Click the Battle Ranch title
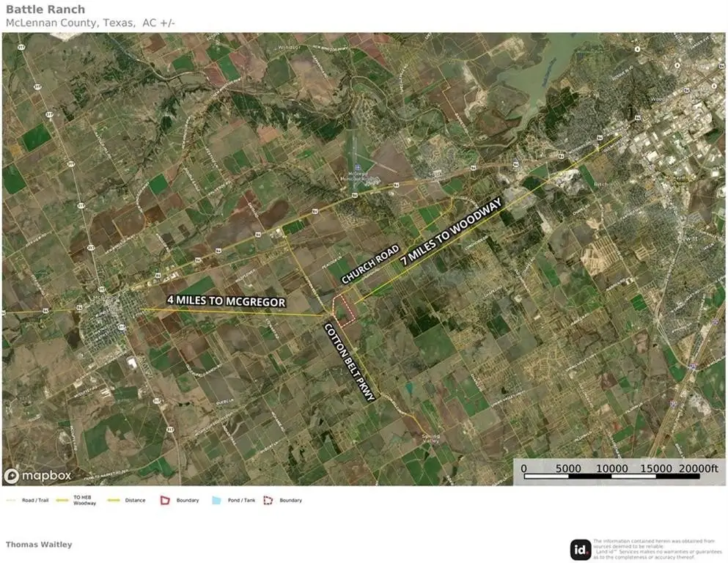The width and height of the screenshot is (728, 563). (45, 10)
